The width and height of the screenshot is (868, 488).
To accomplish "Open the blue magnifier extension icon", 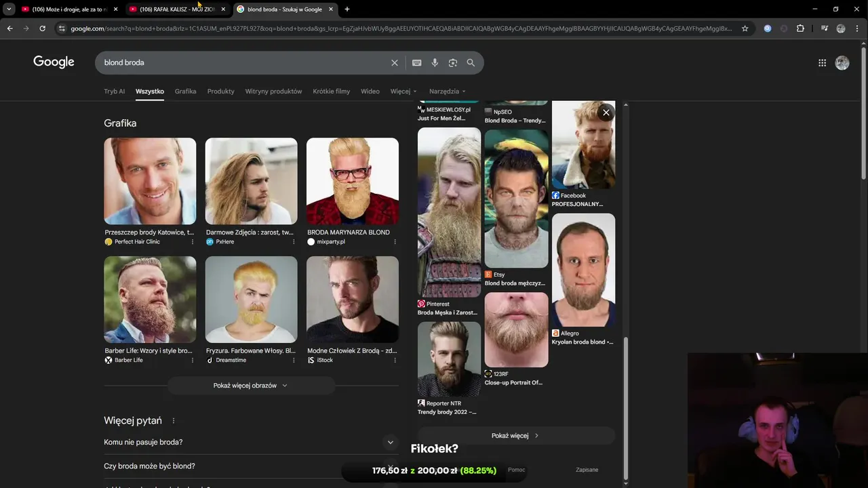I will tap(768, 28).
